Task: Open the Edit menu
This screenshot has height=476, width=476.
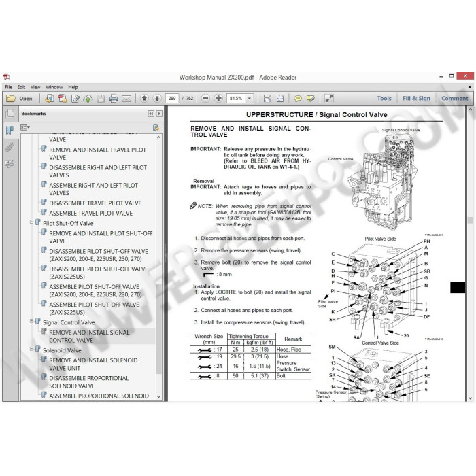Action: (x=21, y=87)
